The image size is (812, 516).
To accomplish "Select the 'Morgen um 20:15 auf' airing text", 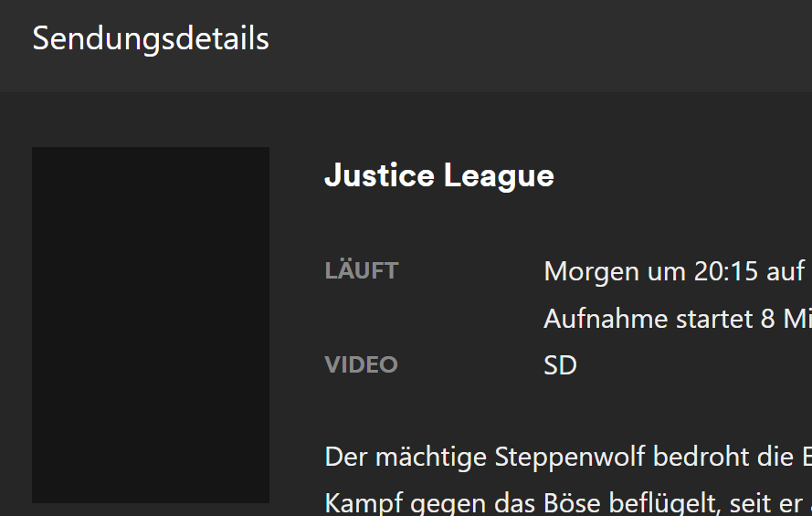I will (674, 272).
